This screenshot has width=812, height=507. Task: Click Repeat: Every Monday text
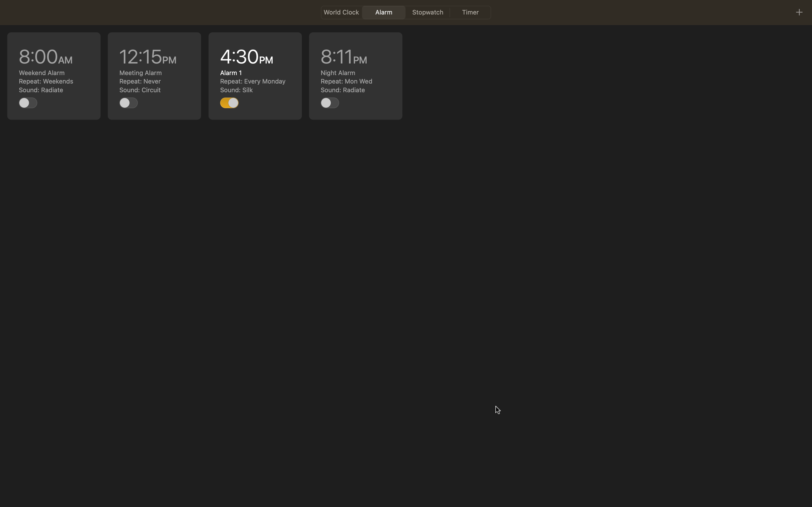[252, 82]
